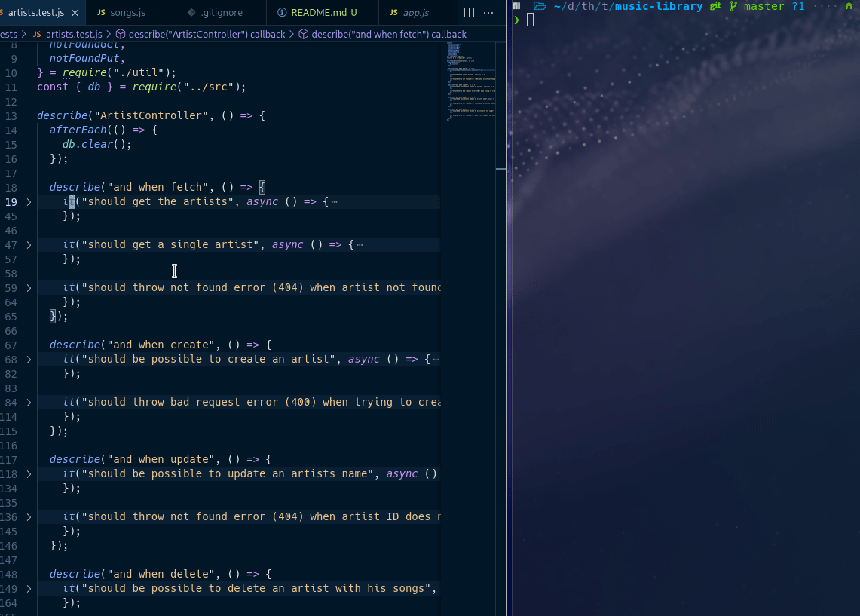
Task: Expand folded block at line 118
Action: [29, 474]
